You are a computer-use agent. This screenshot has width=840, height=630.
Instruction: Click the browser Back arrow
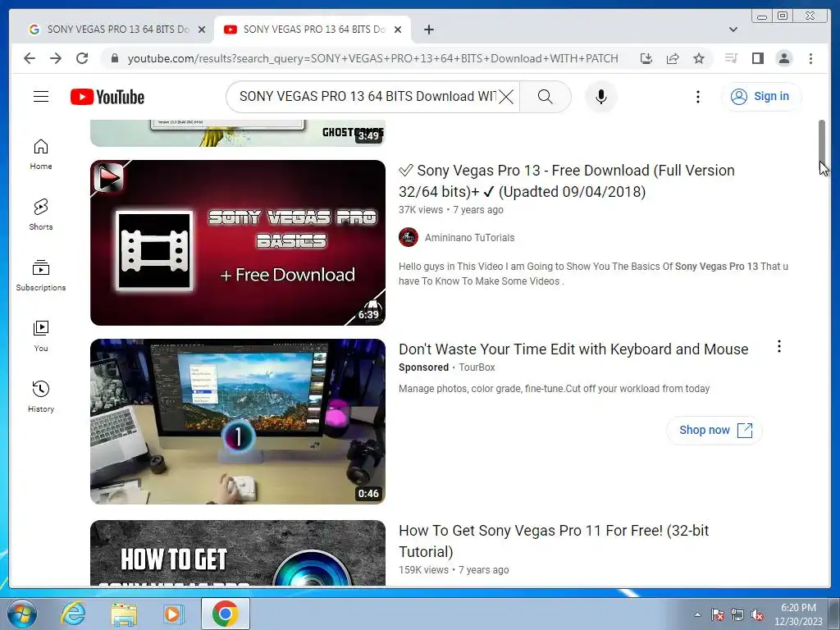coord(30,58)
